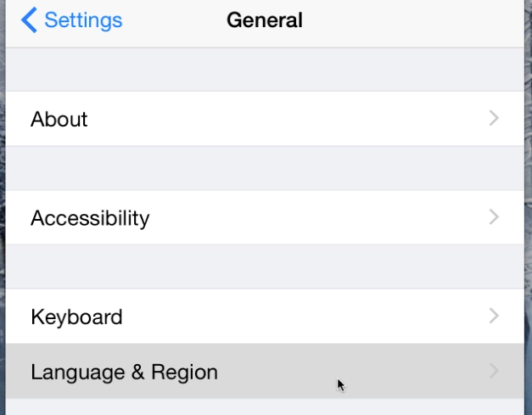Click desktop wallpaper strip at left window edge

tap(3, 207)
